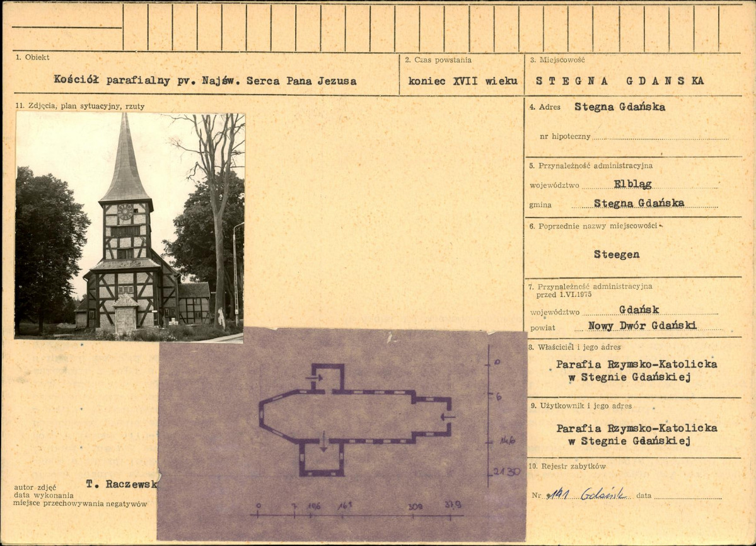Click '7. Przynależność administracyjna przed 1.VI.1975' label
This screenshot has height=546, width=756.
[x=591, y=290]
